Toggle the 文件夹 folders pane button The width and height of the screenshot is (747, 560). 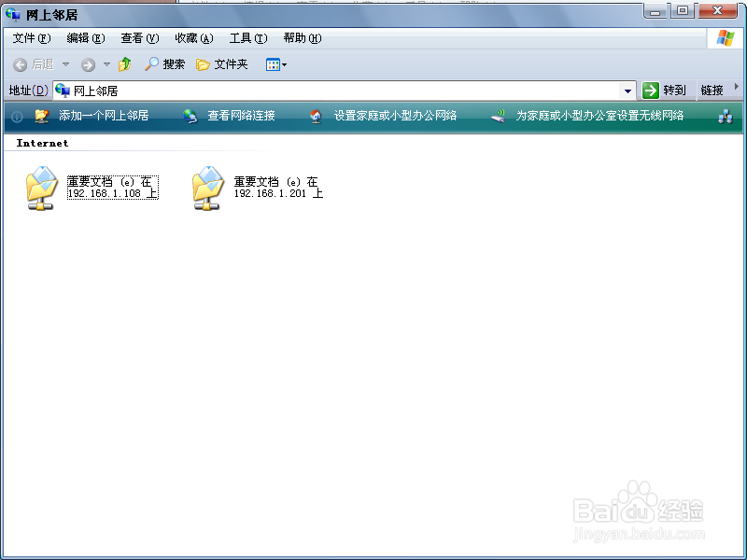(221, 63)
